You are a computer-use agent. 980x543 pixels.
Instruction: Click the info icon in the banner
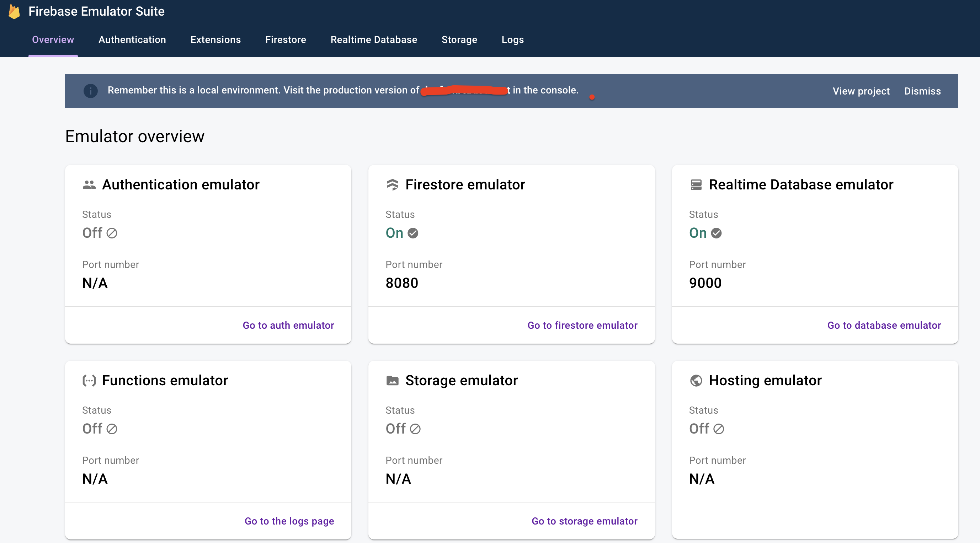(x=91, y=91)
